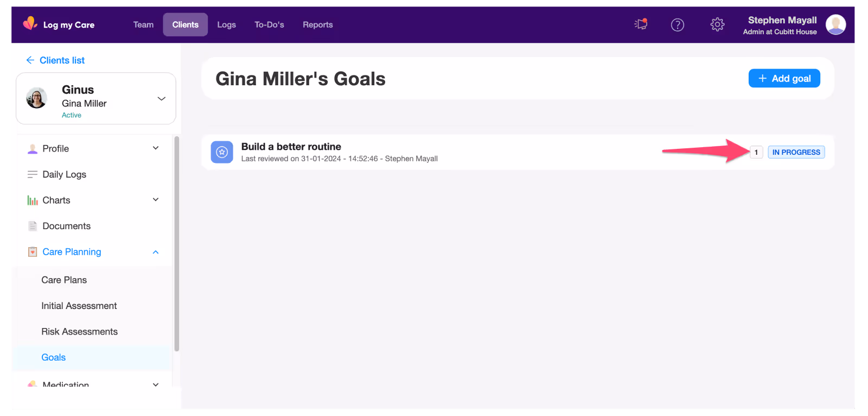Click the Daily Logs lines icon
868x416 pixels.
click(x=33, y=174)
